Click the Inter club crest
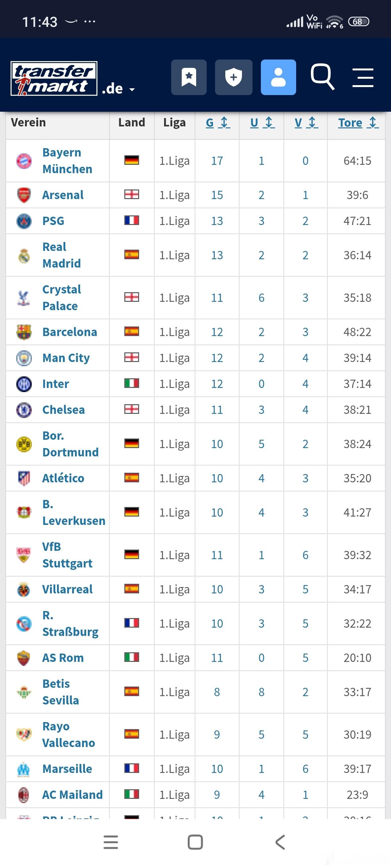 point(24,384)
